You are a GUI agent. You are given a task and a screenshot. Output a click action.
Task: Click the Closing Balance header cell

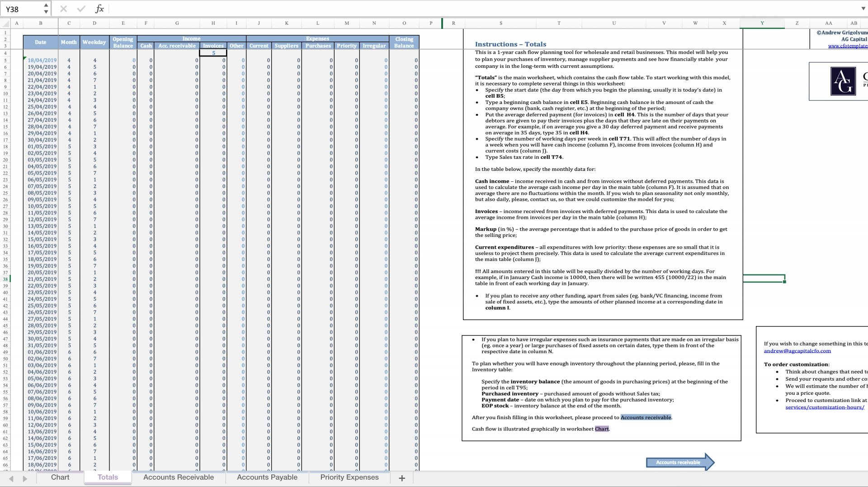404,43
